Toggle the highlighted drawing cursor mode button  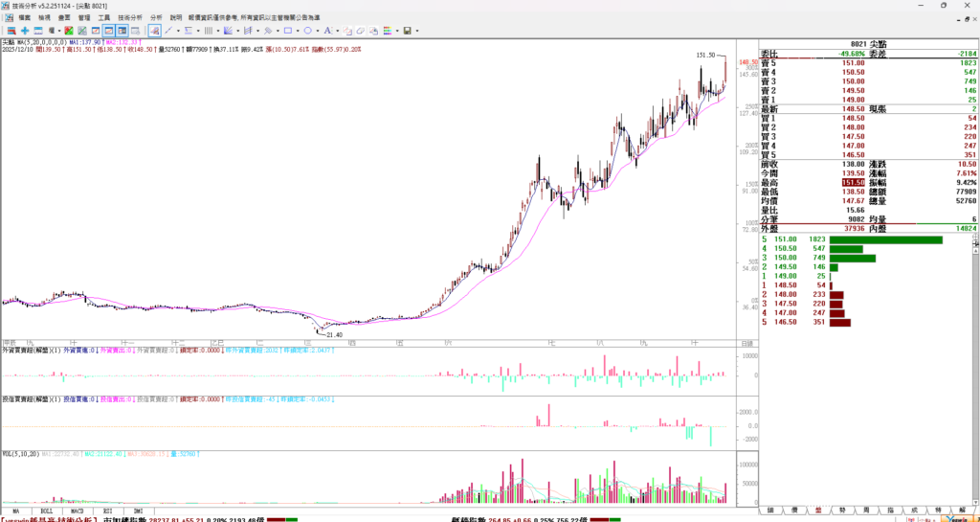click(154, 31)
